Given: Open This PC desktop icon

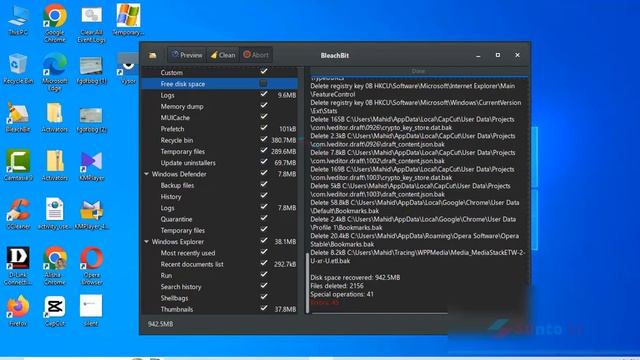Looking at the screenshot, I should pos(18,20).
